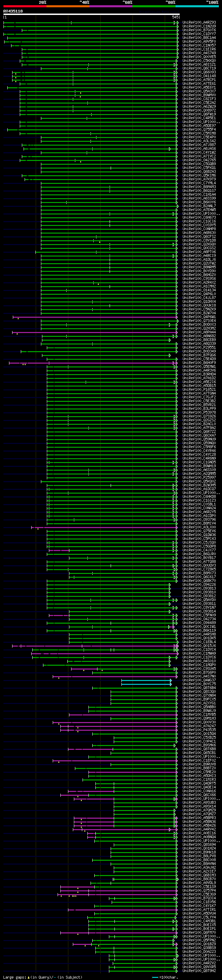
Task: Select the UniRef100_A8JAS6 label
Action: [x=199, y=149]
